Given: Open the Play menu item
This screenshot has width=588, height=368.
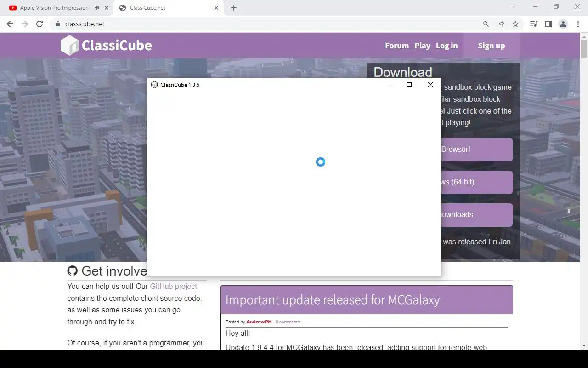Looking at the screenshot, I should 422,46.
